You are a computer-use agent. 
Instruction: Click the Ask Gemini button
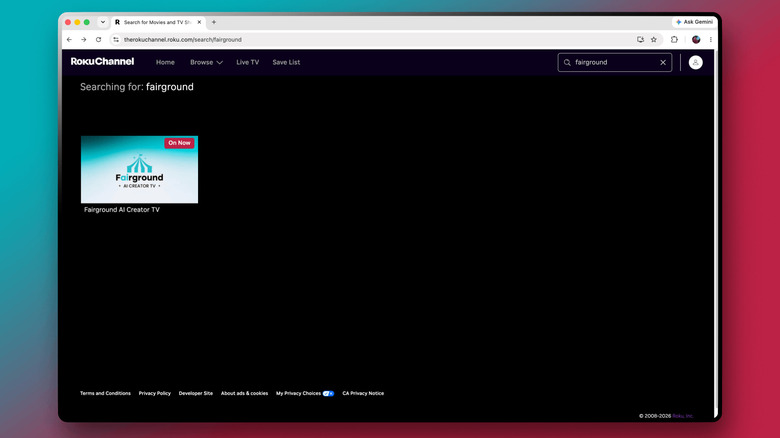(694, 22)
